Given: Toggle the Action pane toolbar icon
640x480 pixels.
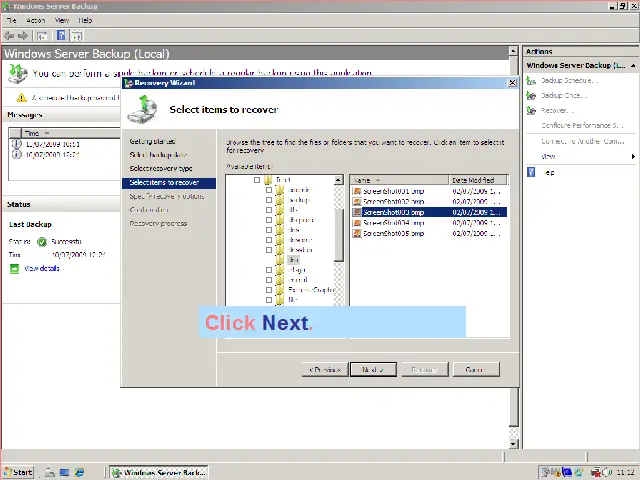Looking at the screenshot, I should [76, 36].
